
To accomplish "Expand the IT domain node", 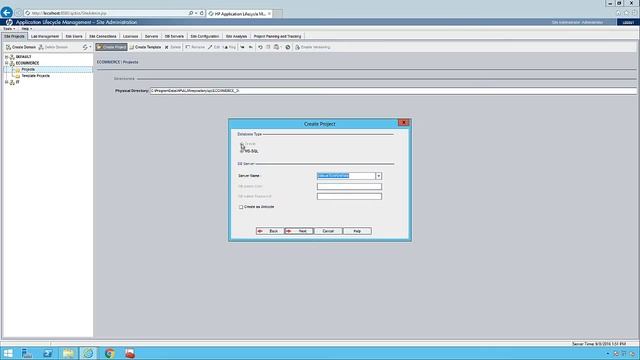I will [7, 82].
